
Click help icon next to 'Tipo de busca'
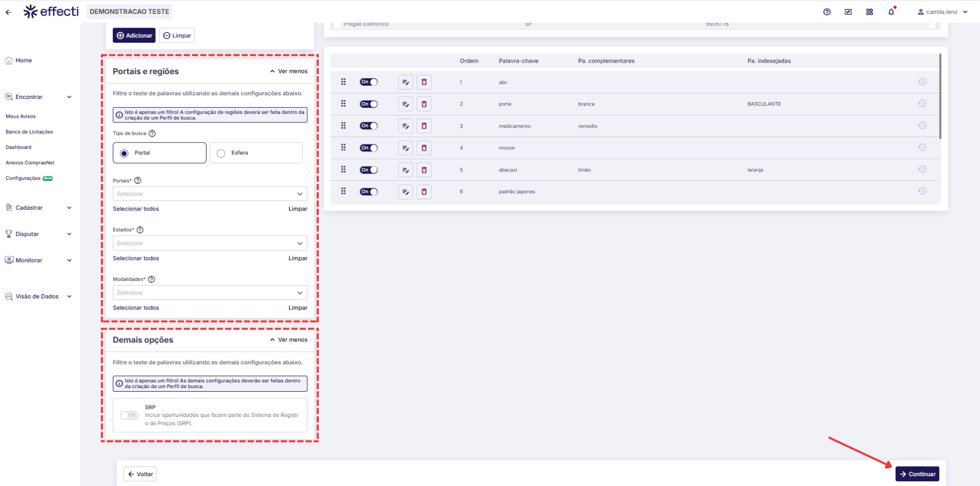click(152, 134)
